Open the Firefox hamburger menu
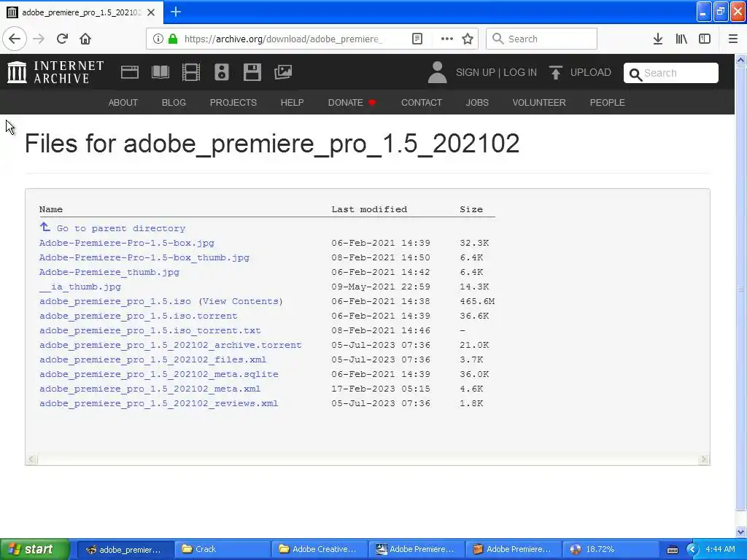 pyautogui.click(x=733, y=39)
